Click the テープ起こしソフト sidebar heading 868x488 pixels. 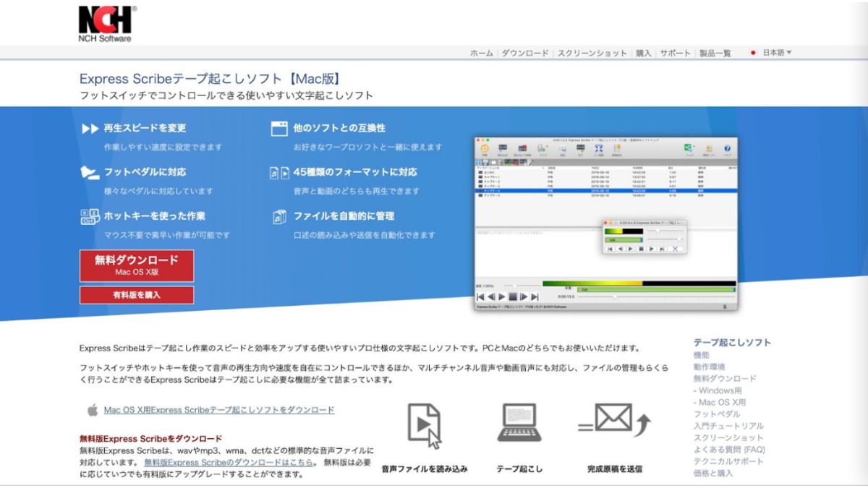click(x=732, y=343)
